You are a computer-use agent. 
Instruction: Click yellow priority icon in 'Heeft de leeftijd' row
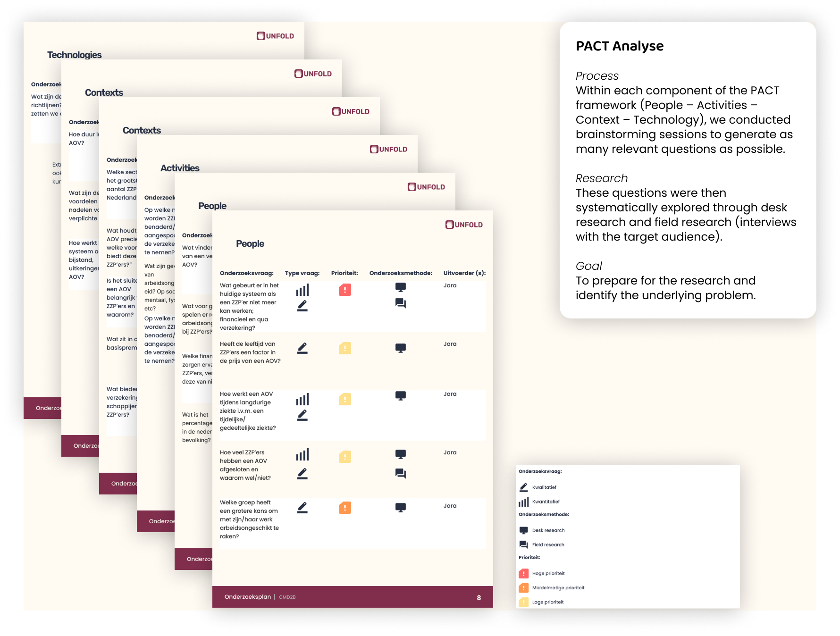[x=345, y=348]
